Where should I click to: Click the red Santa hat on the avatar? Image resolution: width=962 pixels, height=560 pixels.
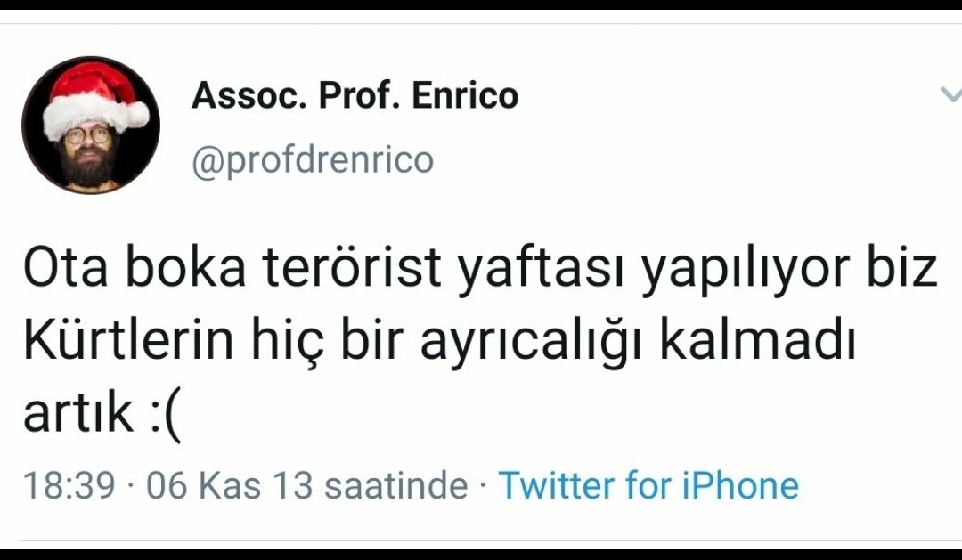[x=92, y=97]
